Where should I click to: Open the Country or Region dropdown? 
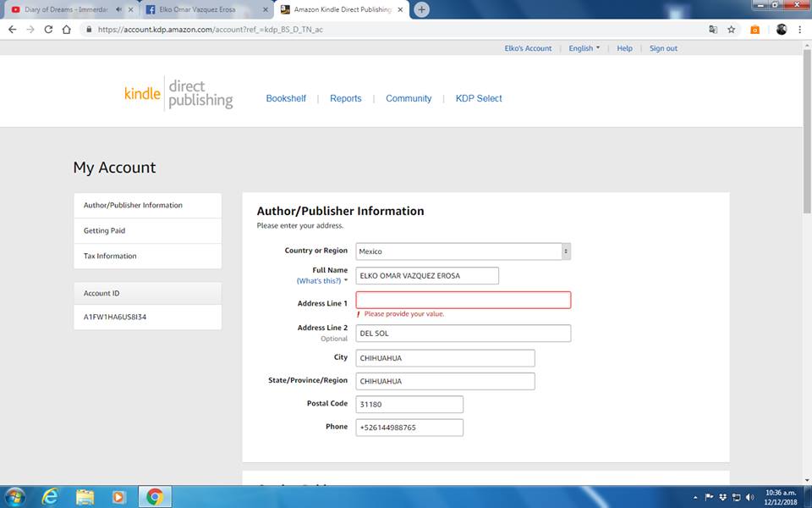click(463, 251)
